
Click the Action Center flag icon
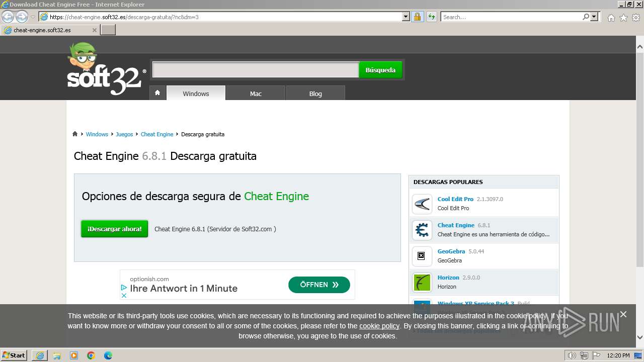(595, 355)
